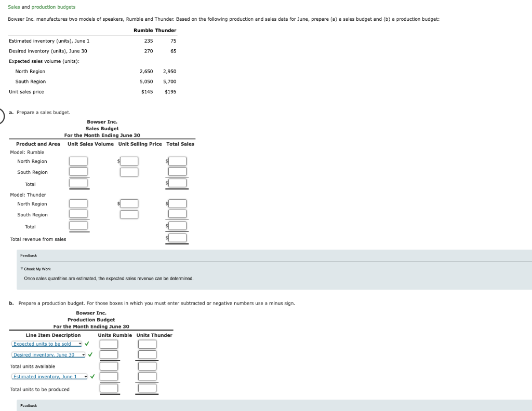Click the 'Feedback' heading under sales budget
This screenshot has width=532, height=411.
pyautogui.click(x=29, y=255)
